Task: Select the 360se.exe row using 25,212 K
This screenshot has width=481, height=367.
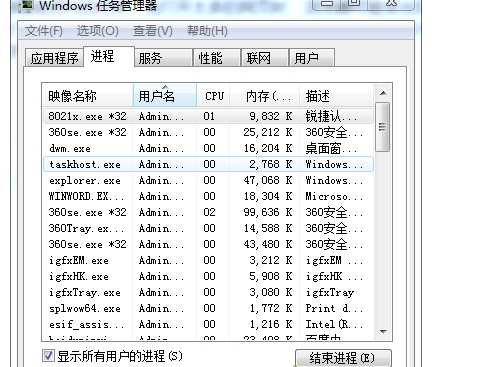Action: point(208,132)
